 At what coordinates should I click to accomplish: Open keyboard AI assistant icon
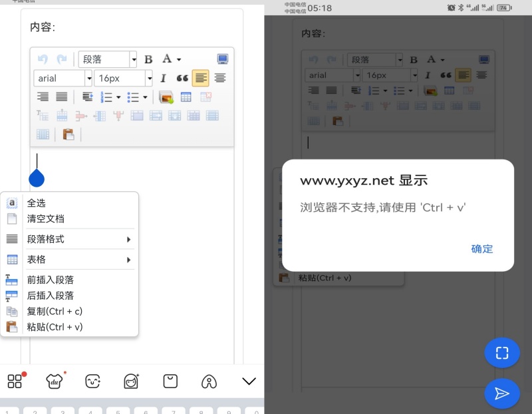[x=209, y=381]
